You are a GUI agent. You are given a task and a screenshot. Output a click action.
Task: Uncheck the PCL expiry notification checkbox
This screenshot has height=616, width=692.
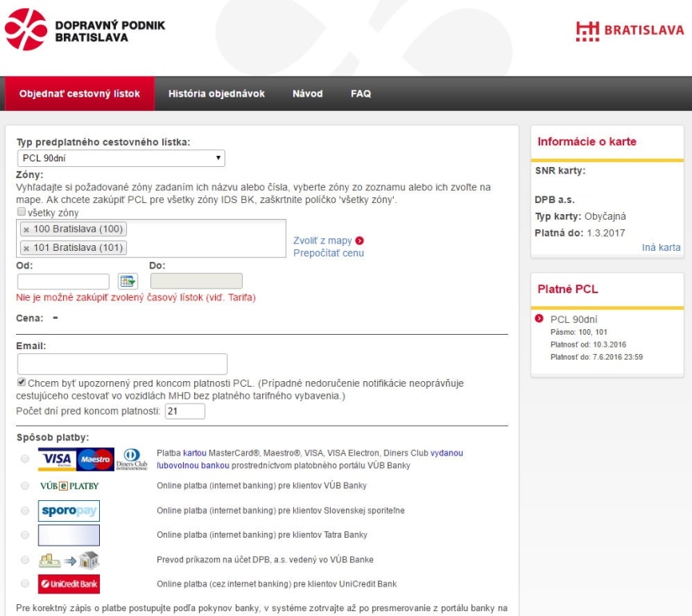point(22,383)
